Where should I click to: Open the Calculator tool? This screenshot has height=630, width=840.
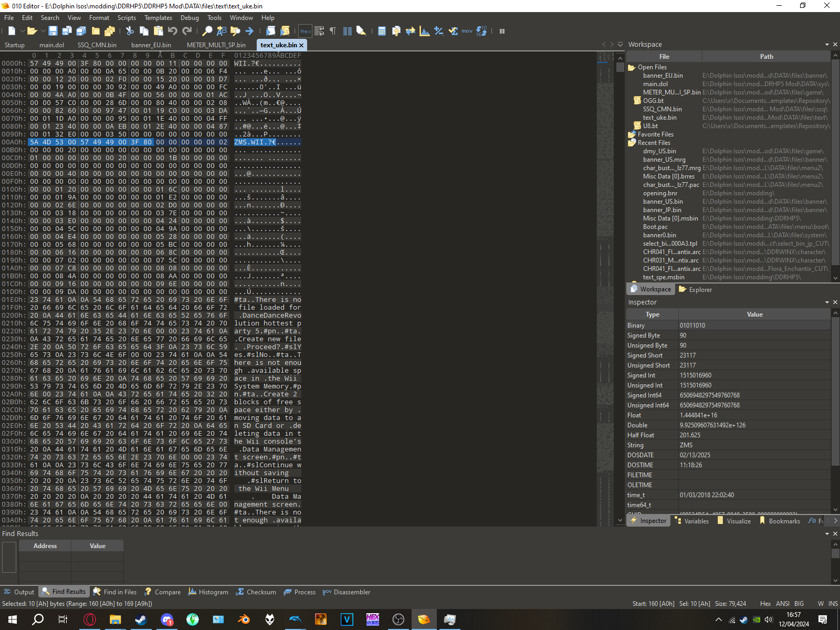(382, 31)
